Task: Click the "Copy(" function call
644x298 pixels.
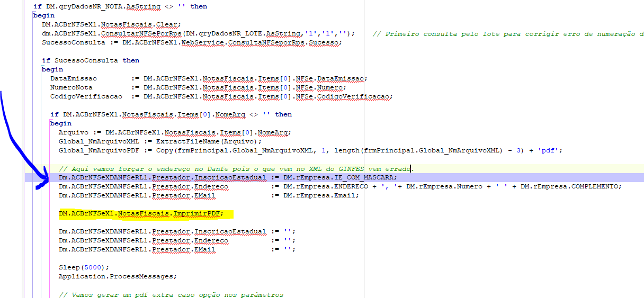Action: [168, 150]
